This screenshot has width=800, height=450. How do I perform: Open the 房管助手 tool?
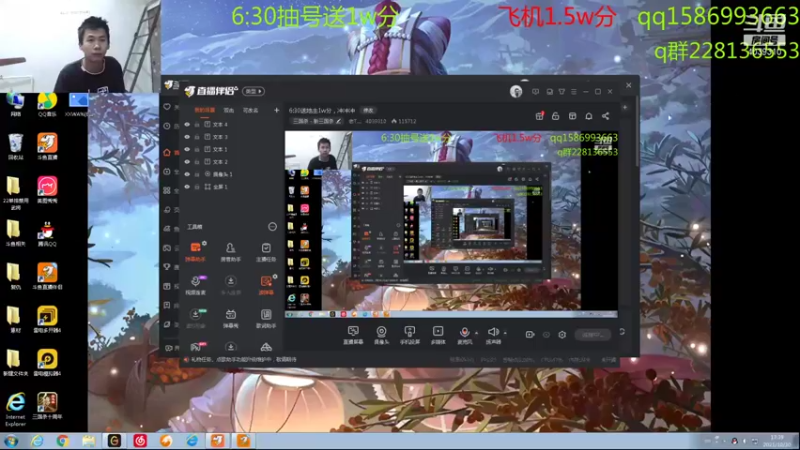pyautogui.click(x=231, y=252)
